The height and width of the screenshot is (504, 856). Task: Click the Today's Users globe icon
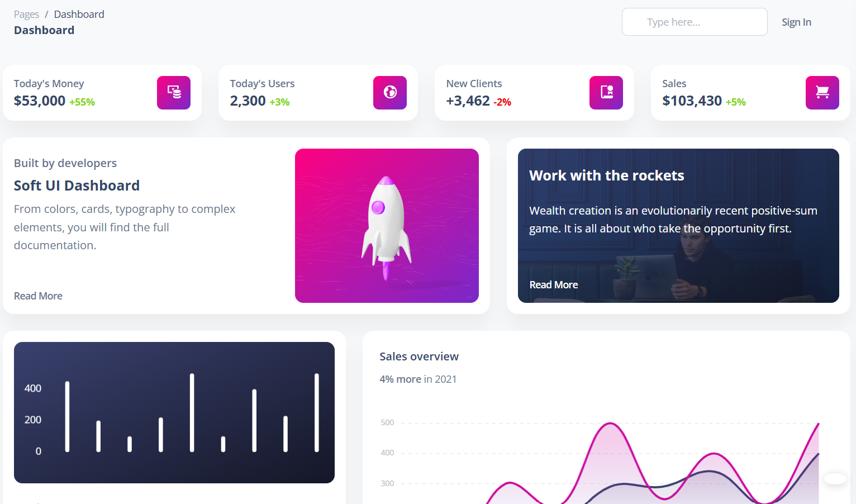pos(390,93)
